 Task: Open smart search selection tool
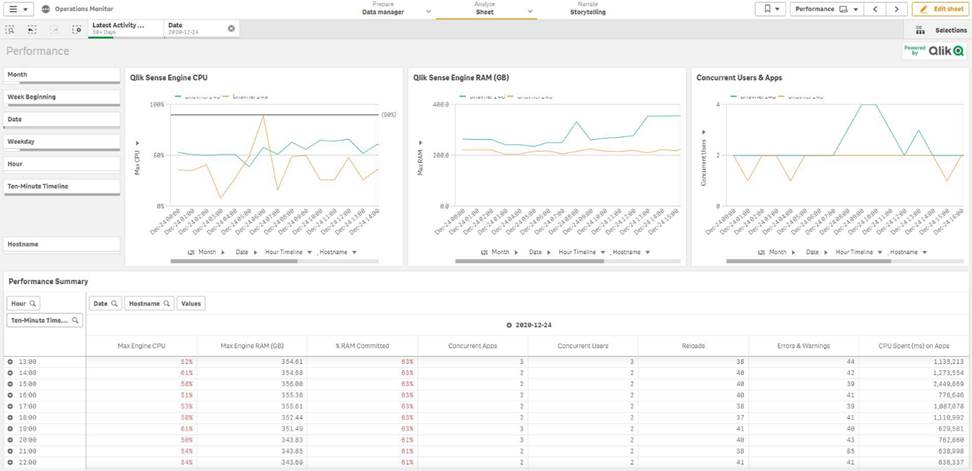[10, 29]
